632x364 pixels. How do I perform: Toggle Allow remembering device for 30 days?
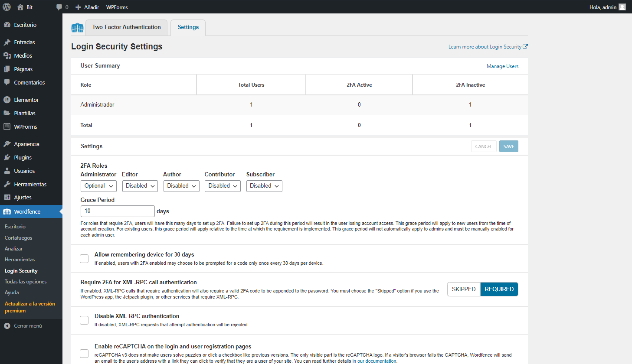pos(84,259)
